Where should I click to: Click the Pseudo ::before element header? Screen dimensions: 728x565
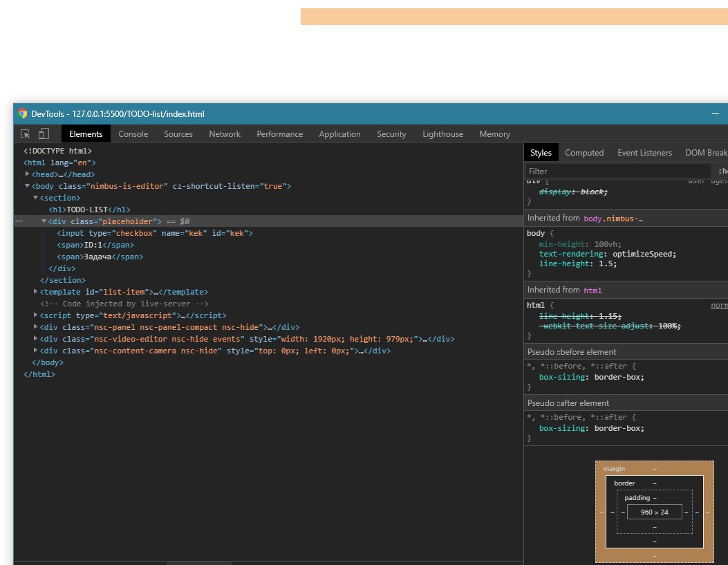pyautogui.click(x=626, y=352)
